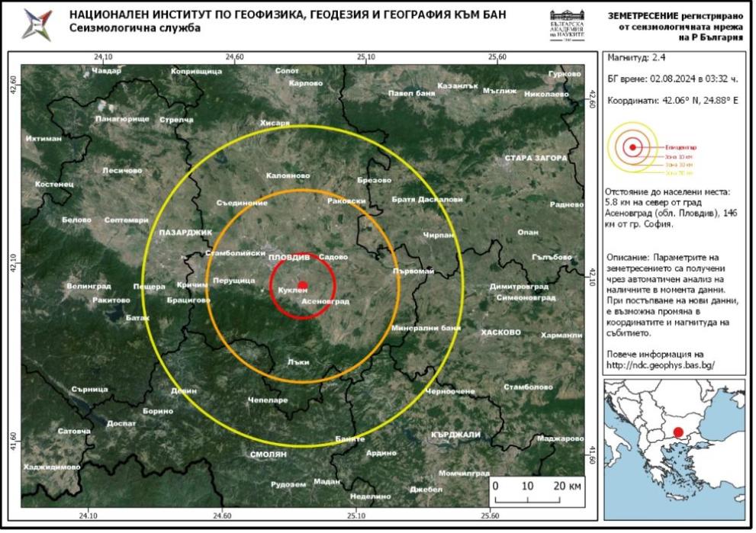The height and width of the screenshot is (533, 756).
Task: Click the 0-10-20 km scale bar
Action: 537,491
